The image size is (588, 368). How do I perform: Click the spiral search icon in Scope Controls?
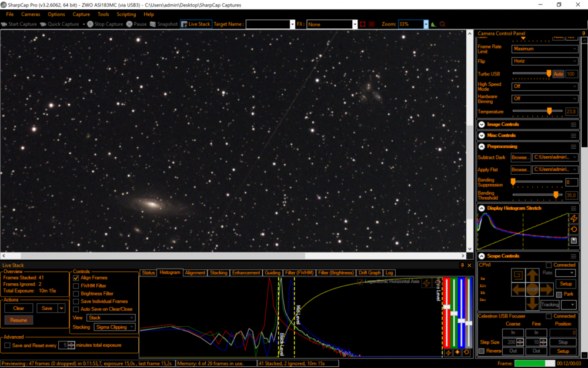click(x=518, y=275)
